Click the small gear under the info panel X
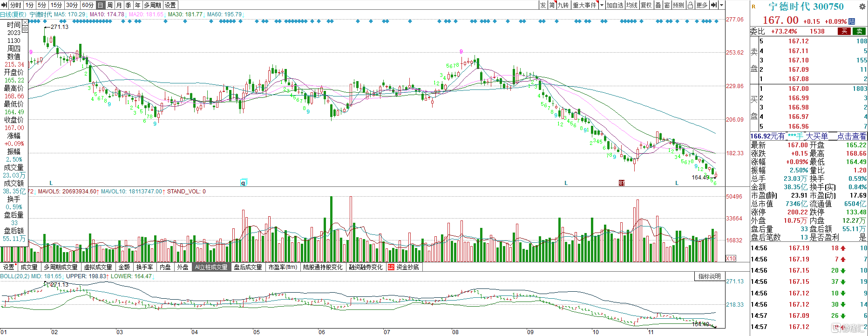The width and height of the screenshot is (868, 336). click(x=25, y=29)
